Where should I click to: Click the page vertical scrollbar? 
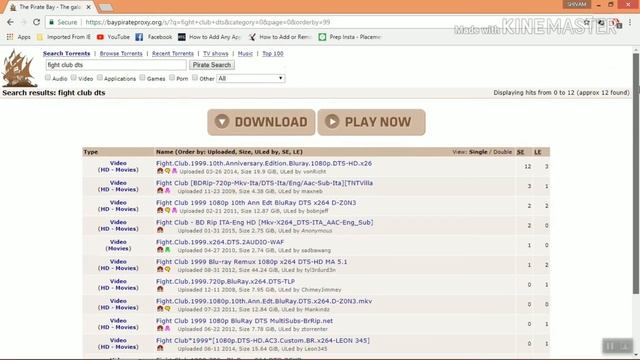pos(636,173)
